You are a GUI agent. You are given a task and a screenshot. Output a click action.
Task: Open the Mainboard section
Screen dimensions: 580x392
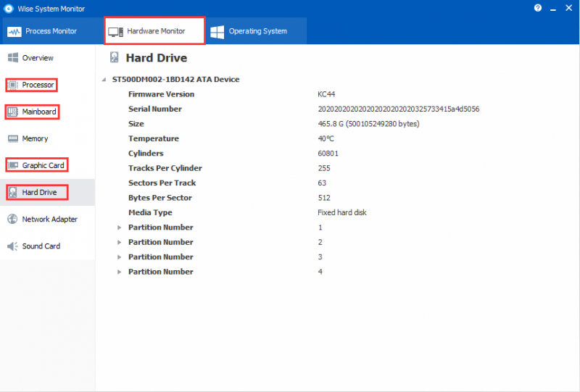(x=47, y=112)
